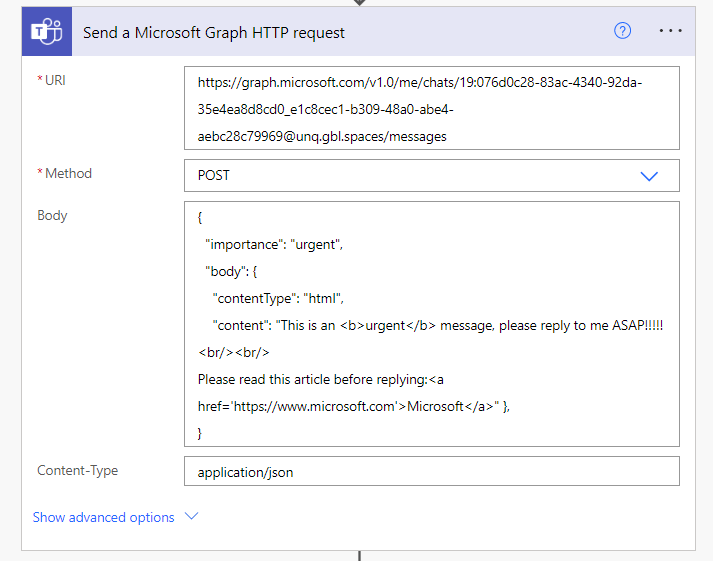This screenshot has height=561, width=713.
Task: Click the Microsoft Teams connector icon
Action: [47, 31]
